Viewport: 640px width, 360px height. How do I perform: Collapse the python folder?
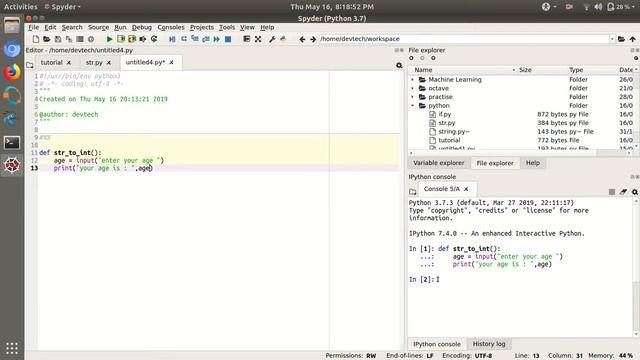click(x=412, y=105)
